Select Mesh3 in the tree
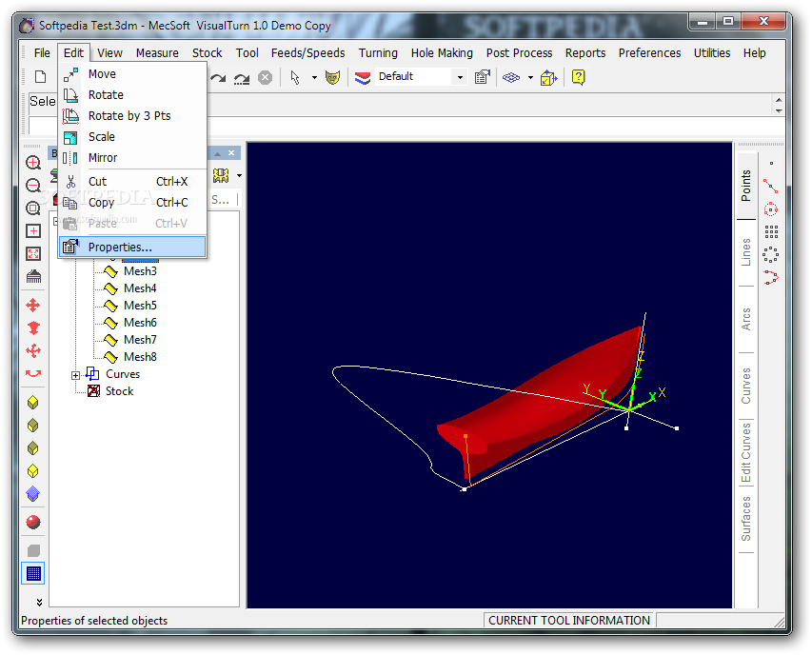This screenshot has width=812, height=655. click(140, 271)
